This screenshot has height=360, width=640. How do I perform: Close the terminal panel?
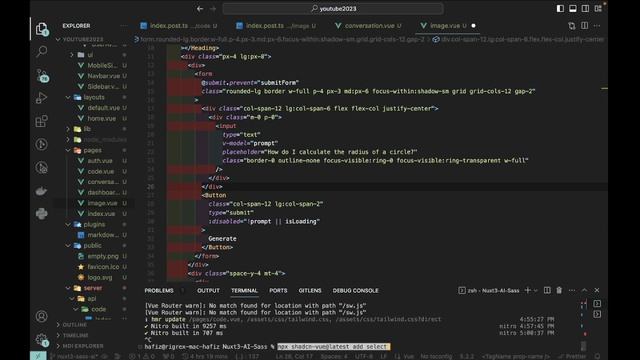tap(597, 290)
